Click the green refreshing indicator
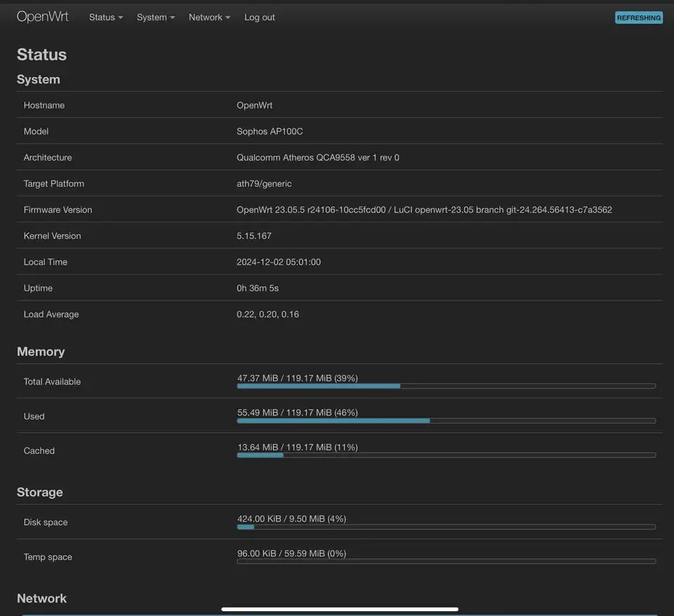 (x=638, y=17)
